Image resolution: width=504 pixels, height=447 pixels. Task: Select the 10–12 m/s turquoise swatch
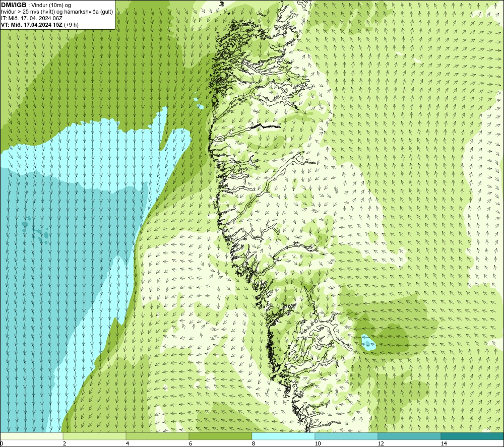[x=347, y=436]
